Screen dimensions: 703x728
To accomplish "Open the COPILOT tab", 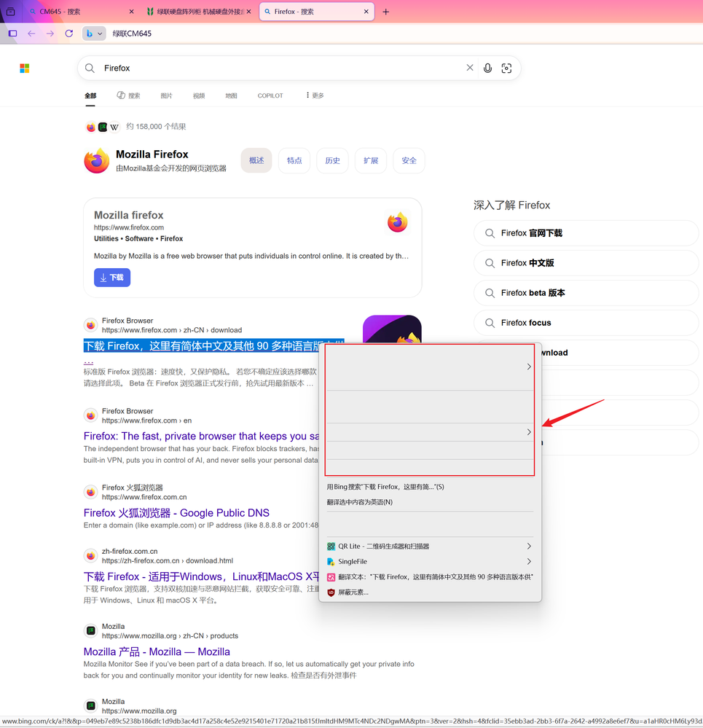I will tap(270, 95).
